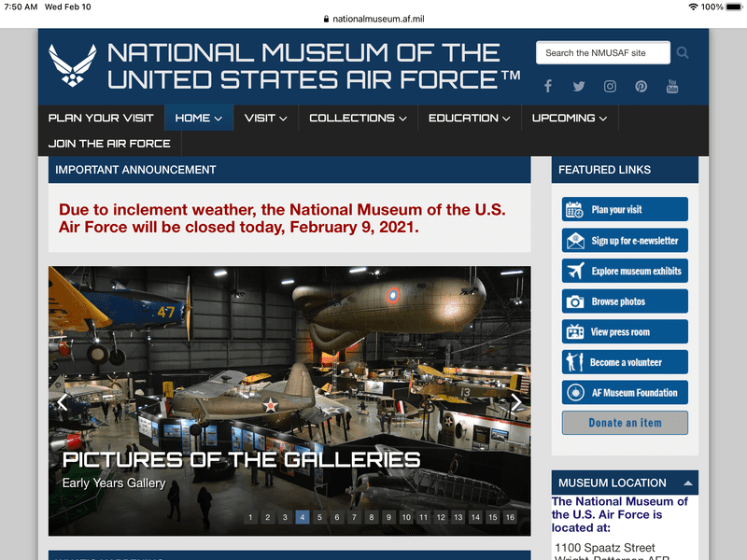
Task: Open the museum's Facebook page icon
Action: tap(548, 86)
